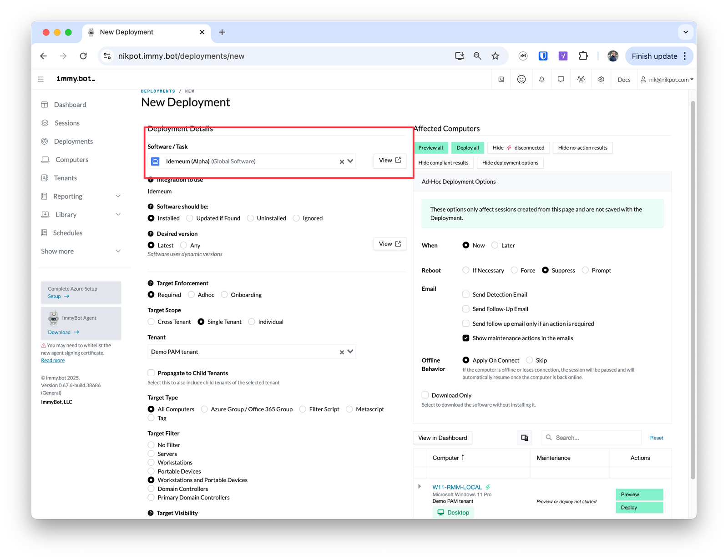
Task: Click help icon beside Target Enforcement
Action: pyautogui.click(x=151, y=283)
